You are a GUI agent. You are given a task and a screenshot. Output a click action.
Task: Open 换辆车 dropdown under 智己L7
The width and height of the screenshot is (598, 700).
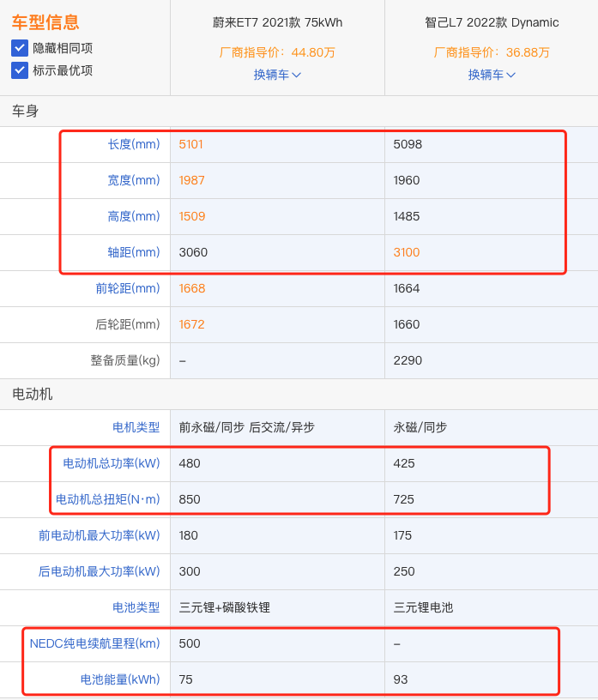(492, 75)
